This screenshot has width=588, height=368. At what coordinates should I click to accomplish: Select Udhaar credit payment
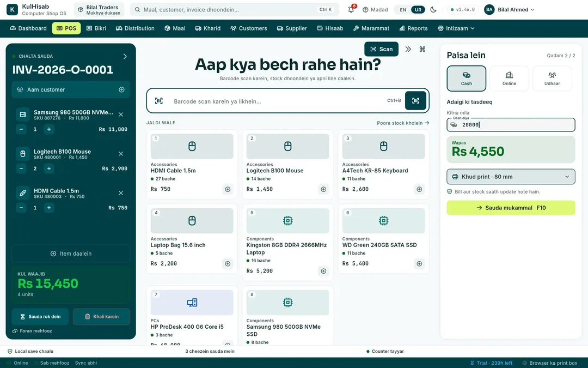552,79
